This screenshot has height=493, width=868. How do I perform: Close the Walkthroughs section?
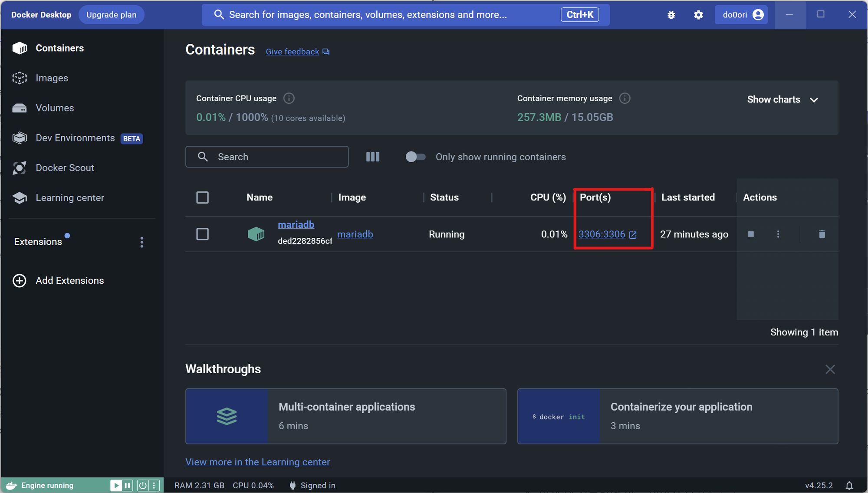pos(830,369)
